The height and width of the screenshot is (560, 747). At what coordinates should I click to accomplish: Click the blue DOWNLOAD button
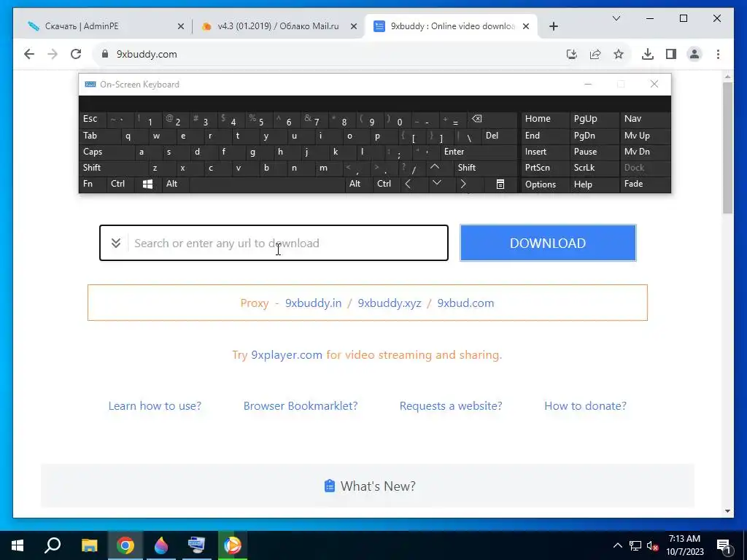[x=548, y=243]
